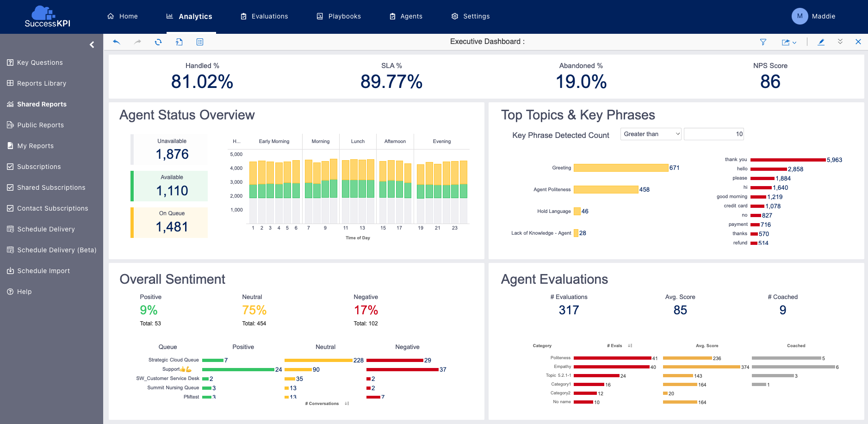Viewport: 868px width, 424px height.
Task: Toggle the # Conversations sort icon
Action: click(x=347, y=404)
